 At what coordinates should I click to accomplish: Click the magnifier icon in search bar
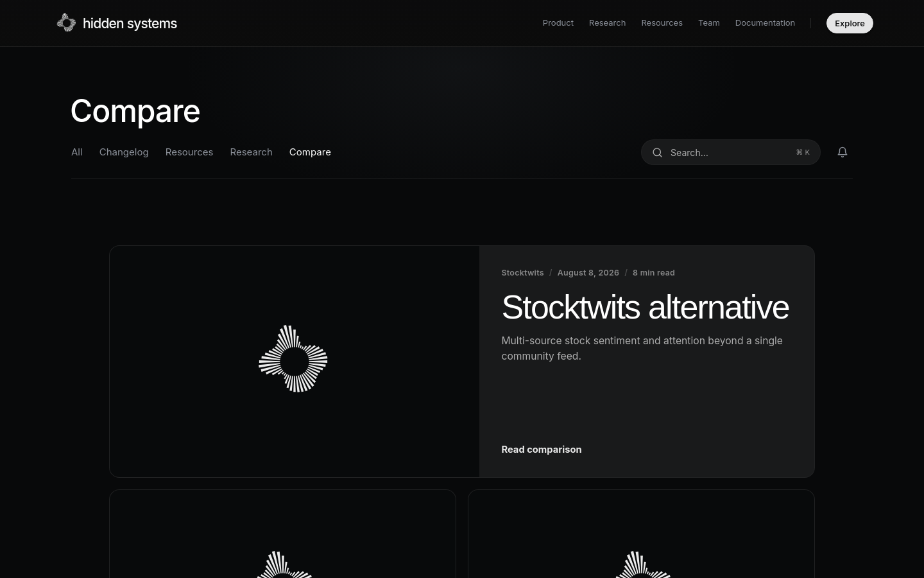click(x=657, y=152)
